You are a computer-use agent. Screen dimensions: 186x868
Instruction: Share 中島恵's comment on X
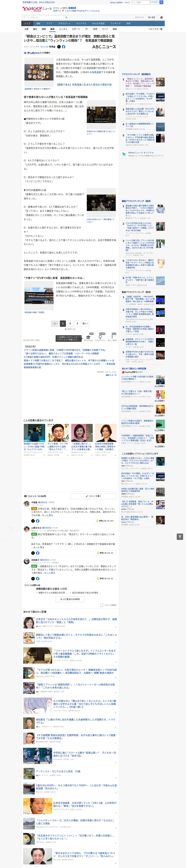coord(33,521)
